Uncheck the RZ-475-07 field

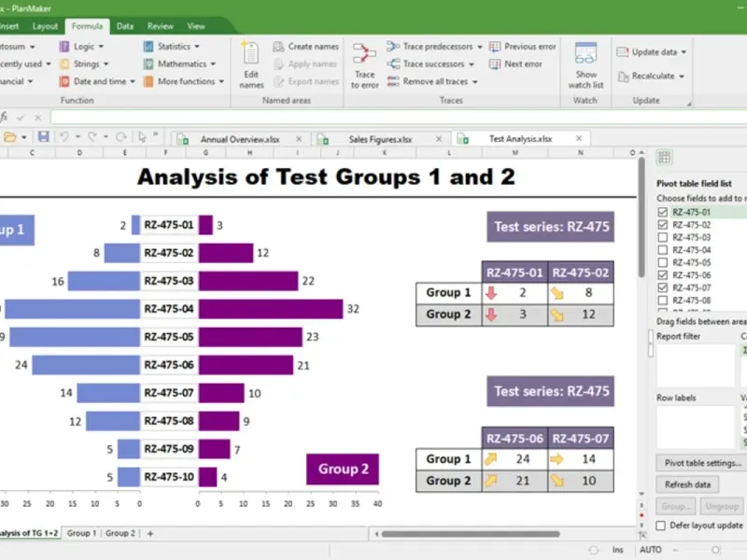point(662,287)
